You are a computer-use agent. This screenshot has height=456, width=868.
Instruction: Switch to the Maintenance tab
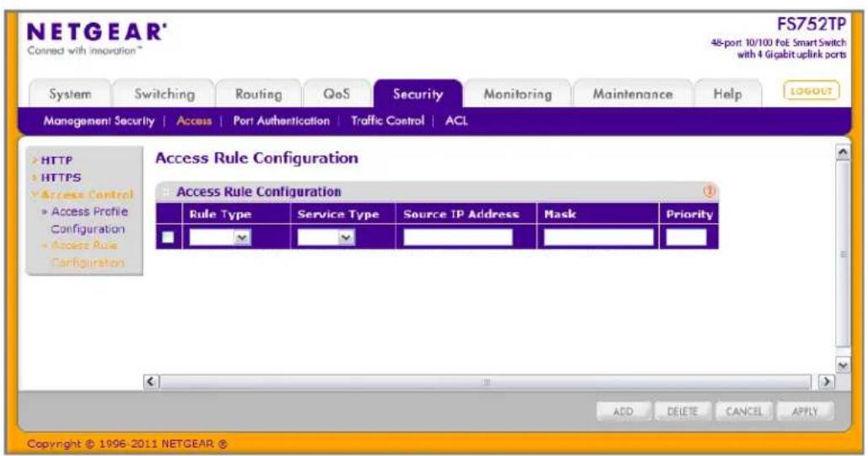pyautogui.click(x=633, y=95)
